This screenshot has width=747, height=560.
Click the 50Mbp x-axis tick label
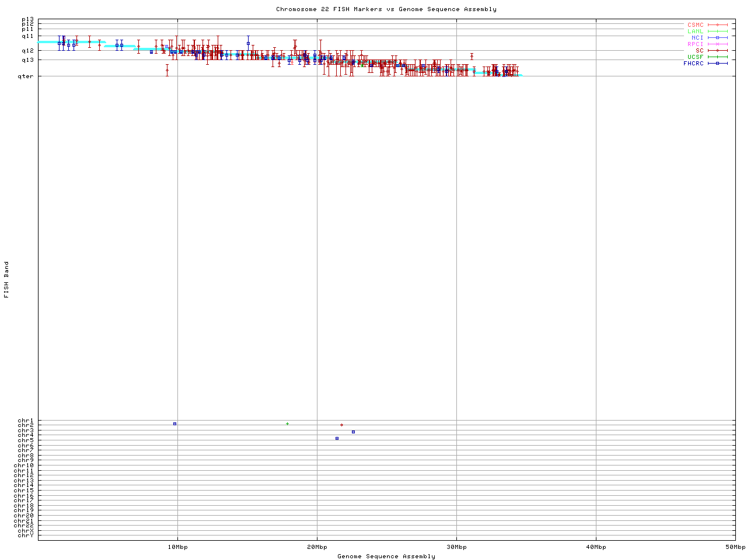(735, 547)
